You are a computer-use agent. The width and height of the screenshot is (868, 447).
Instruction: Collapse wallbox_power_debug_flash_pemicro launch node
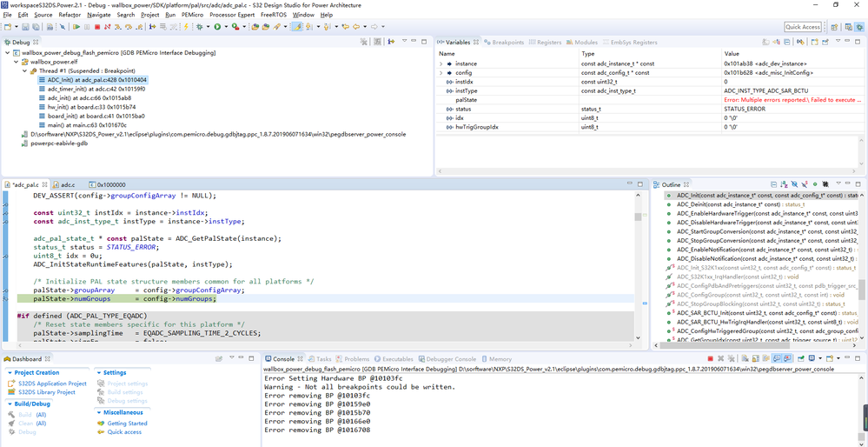[7, 53]
